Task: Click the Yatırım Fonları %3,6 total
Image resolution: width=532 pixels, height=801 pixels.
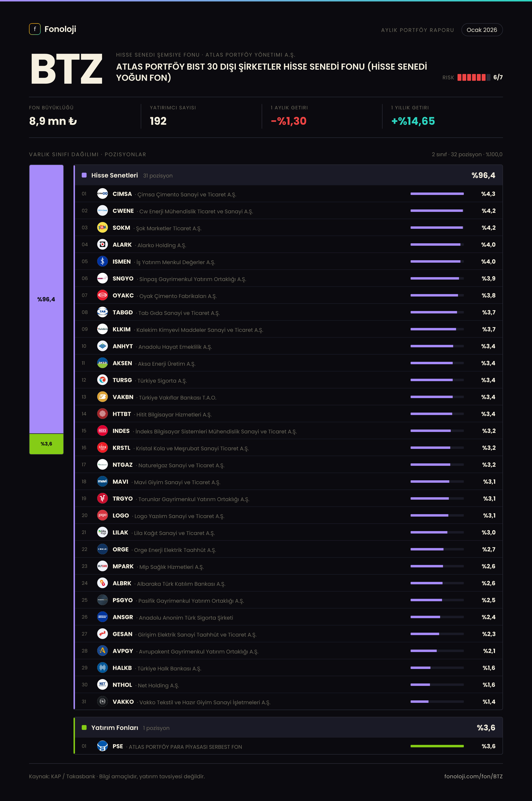Action: [486, 728]
